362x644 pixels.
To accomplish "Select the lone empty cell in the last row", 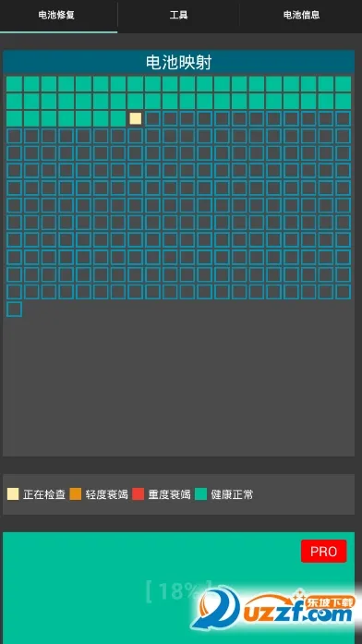I will 14,310.
